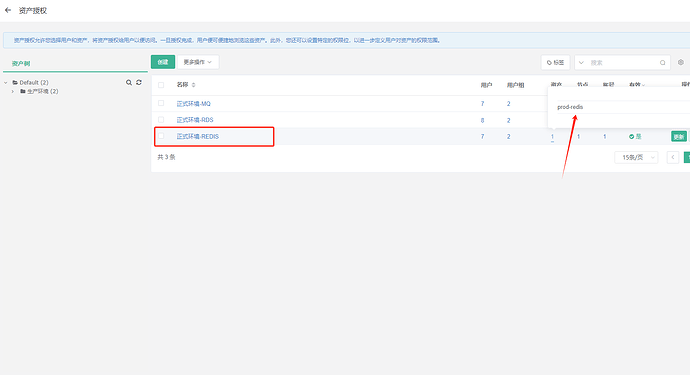The height and width of the screenshot is (375, 690).
Task: Go to previous page arrow
Action: tap(673, 157)
